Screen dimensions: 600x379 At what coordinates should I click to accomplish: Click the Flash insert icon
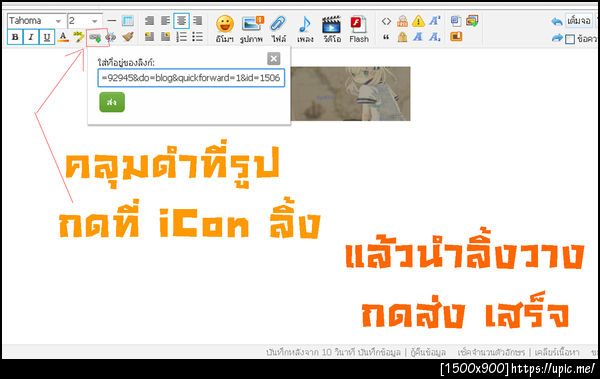point(359,28)
